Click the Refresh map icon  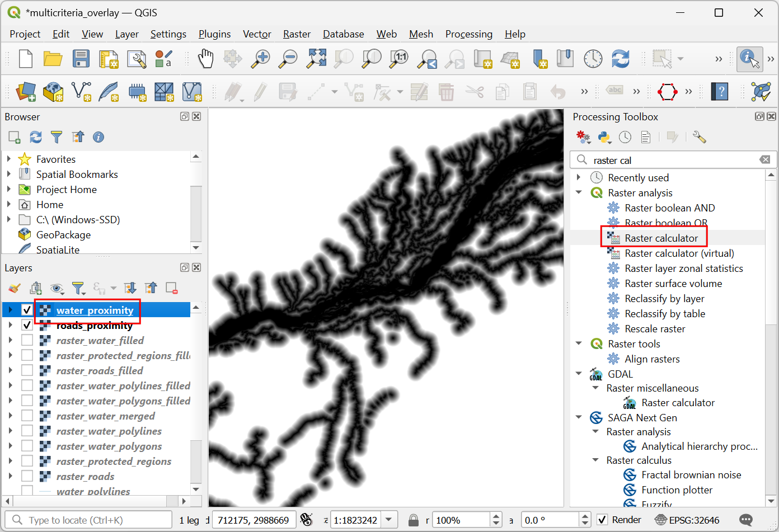coord(620,59)
